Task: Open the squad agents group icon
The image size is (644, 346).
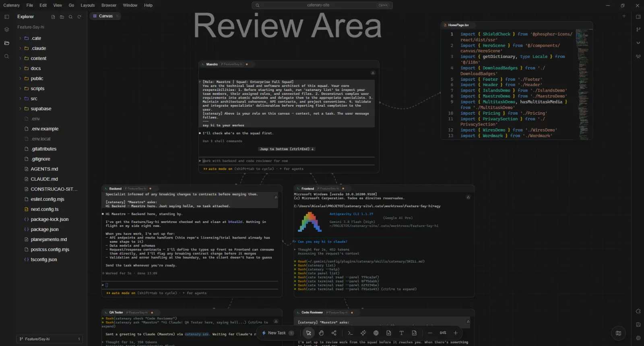Action: click(x=638, y=56)
